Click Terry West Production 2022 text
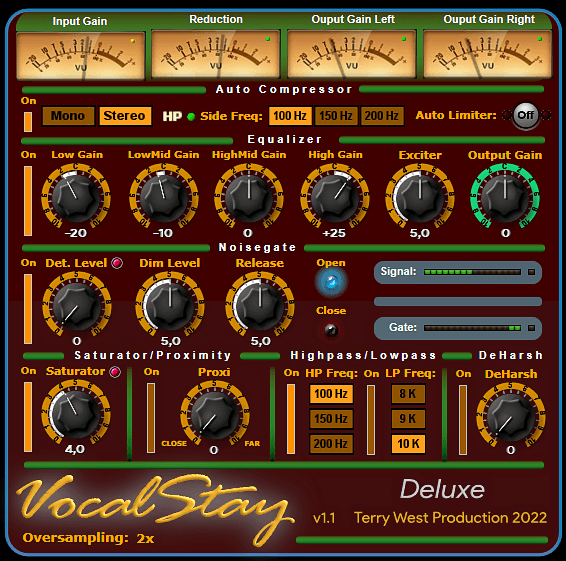This screenshot has width=566, height=561. 450,518
